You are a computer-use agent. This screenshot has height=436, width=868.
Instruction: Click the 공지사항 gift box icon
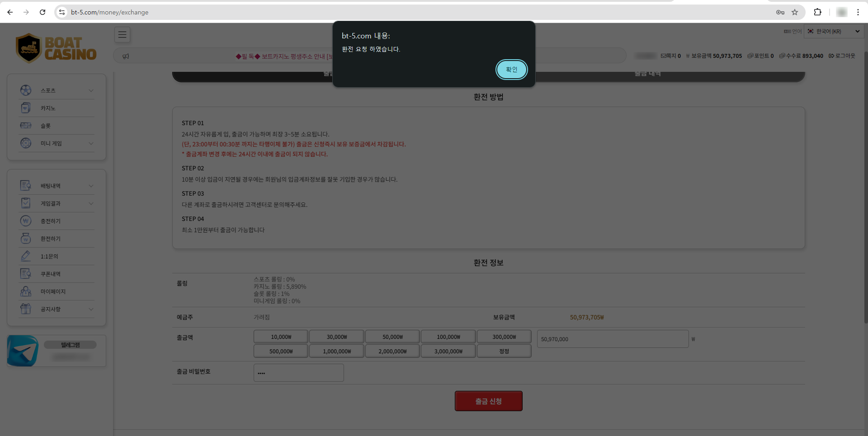pos(26,309)
